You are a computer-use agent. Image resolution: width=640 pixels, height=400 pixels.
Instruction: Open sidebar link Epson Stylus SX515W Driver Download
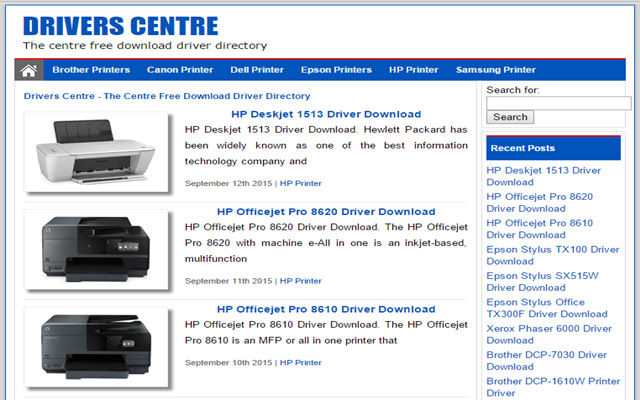(x=542, y=282)
